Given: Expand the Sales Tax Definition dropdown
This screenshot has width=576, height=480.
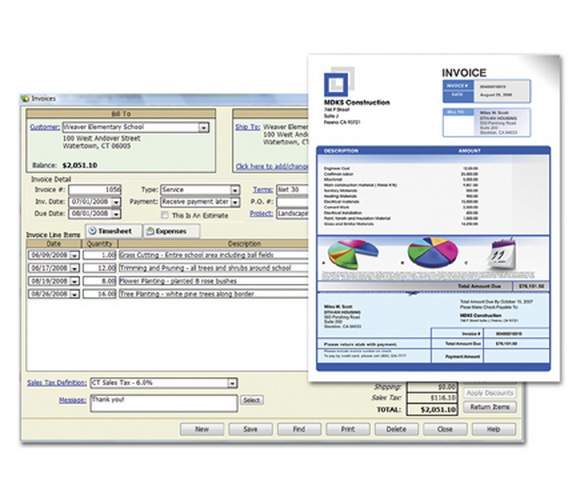Looking at the screenshot, I should pyautogui.click(x=232, y=383).
